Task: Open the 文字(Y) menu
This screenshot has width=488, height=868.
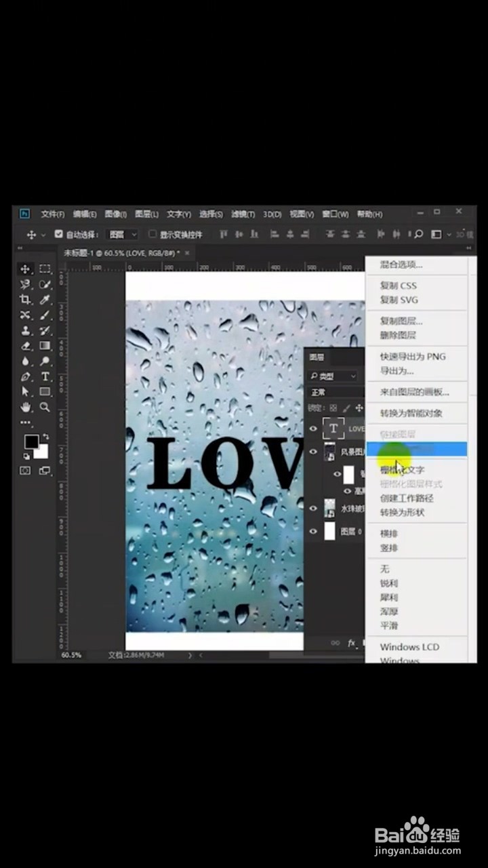Action: tap(179, 214)
